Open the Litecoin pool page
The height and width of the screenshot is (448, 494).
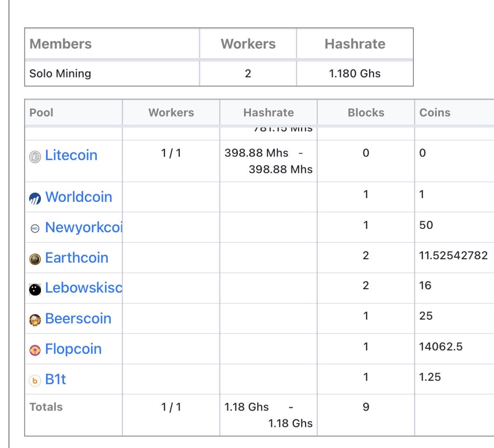point(71,156)
